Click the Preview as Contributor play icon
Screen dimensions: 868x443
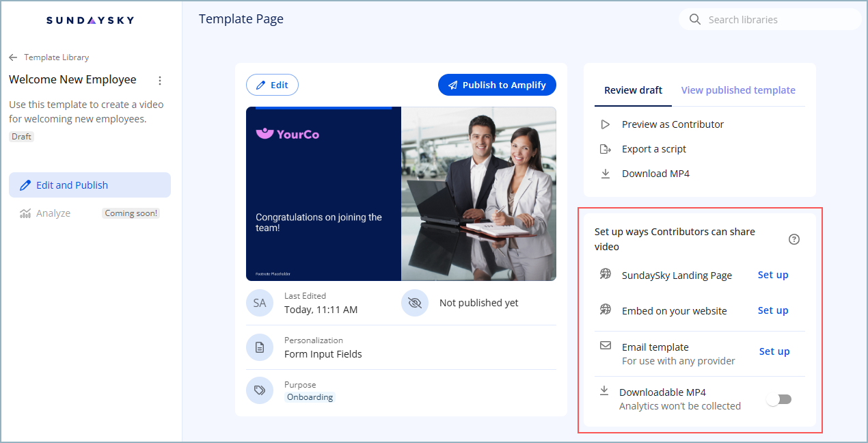pyautogui.click(x=605, y=124)
